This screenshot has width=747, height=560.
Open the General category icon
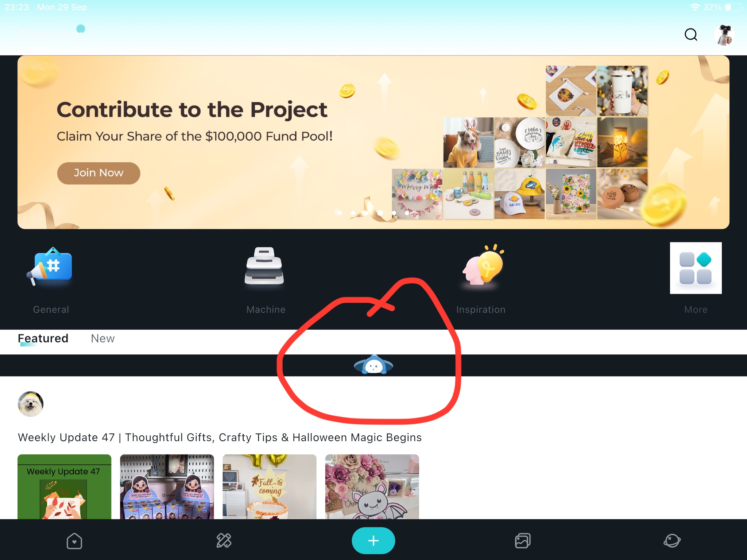(50, 267)
